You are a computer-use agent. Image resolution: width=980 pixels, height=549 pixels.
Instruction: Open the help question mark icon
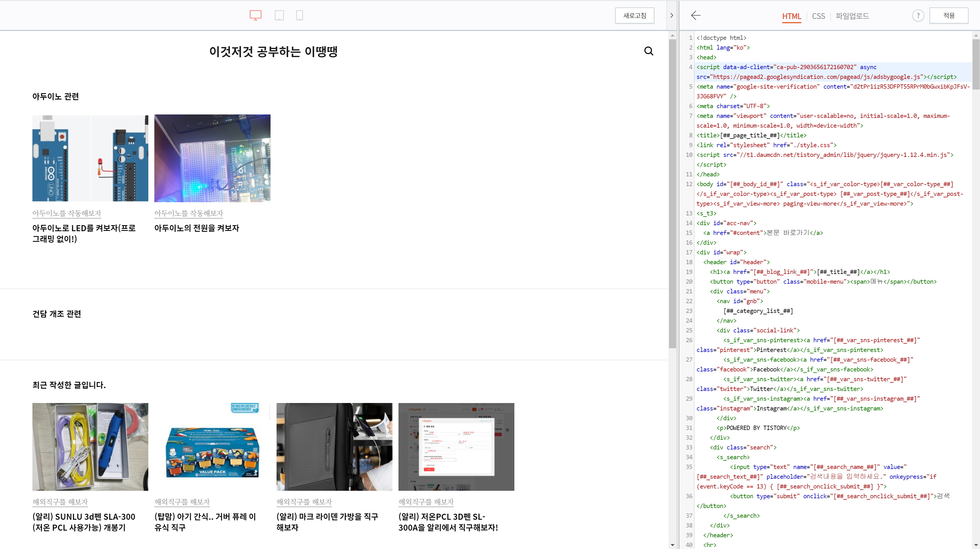(x=918, y=15)
